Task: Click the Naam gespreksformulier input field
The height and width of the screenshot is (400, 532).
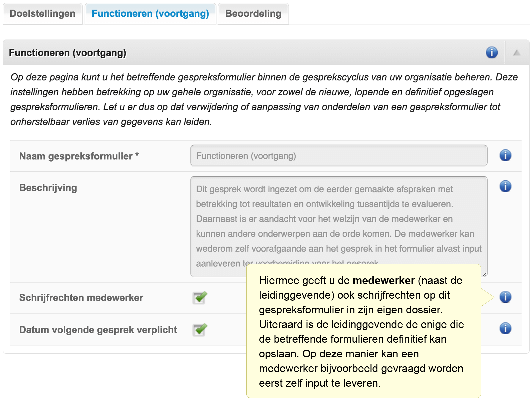Action: 339,156
